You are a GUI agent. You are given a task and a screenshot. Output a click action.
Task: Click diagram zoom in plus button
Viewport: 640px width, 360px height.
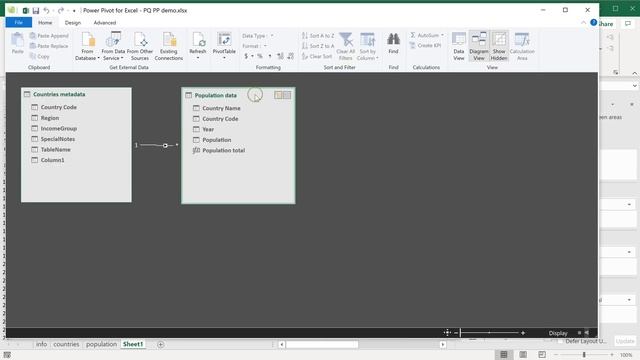[523, 333]
